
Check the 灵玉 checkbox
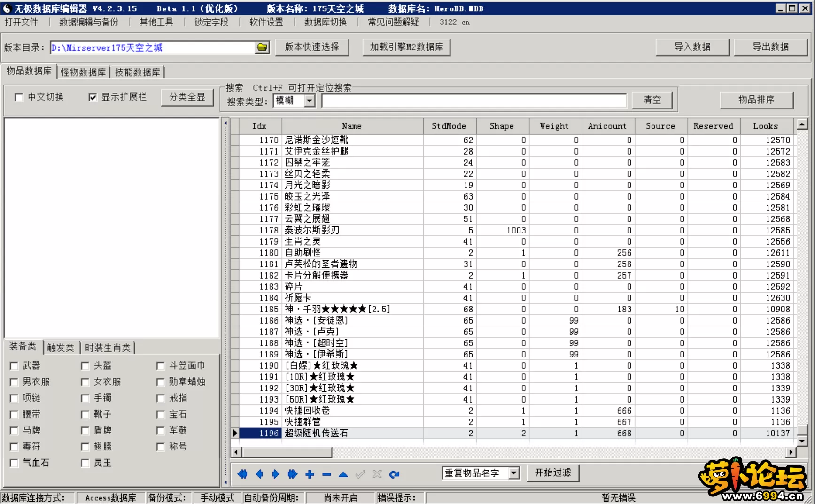pyautogui.click(x=85, y=463)
